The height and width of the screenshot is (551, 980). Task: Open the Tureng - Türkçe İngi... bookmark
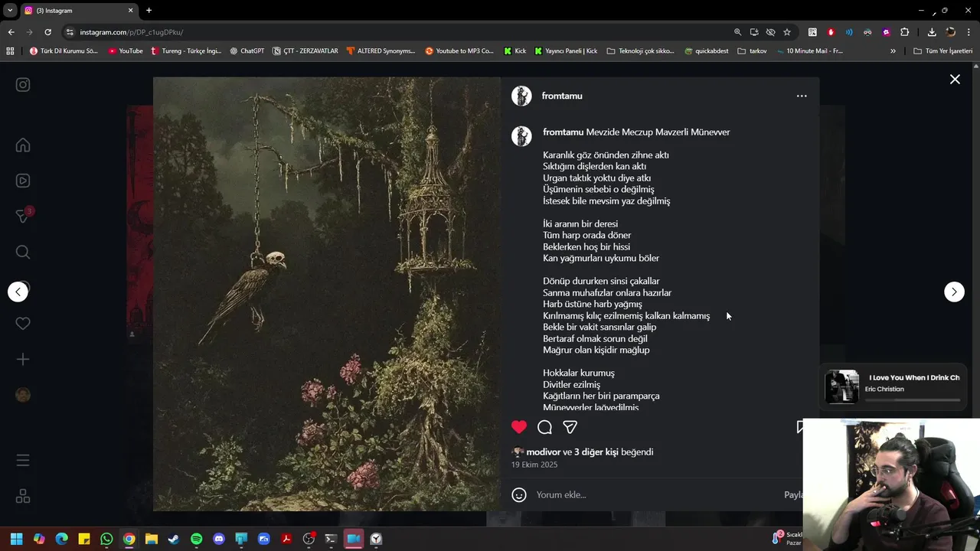[x=187, y=51]
